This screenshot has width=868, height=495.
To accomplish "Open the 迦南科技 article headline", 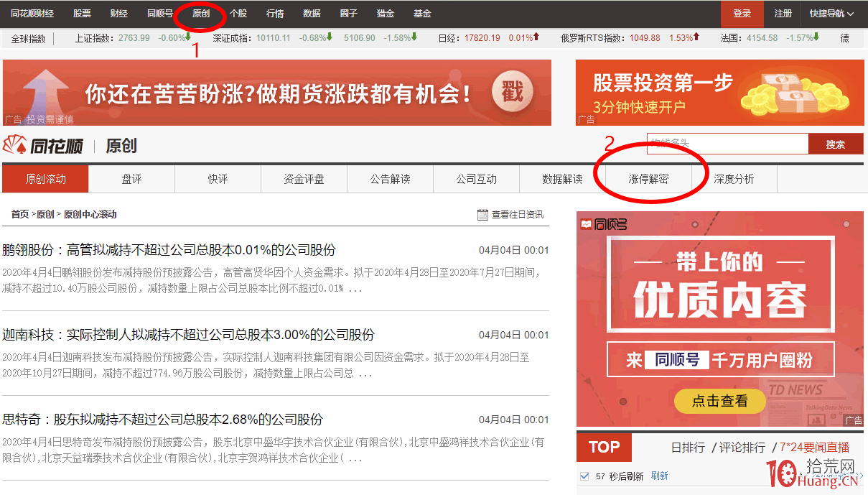I will pos(189,335).
